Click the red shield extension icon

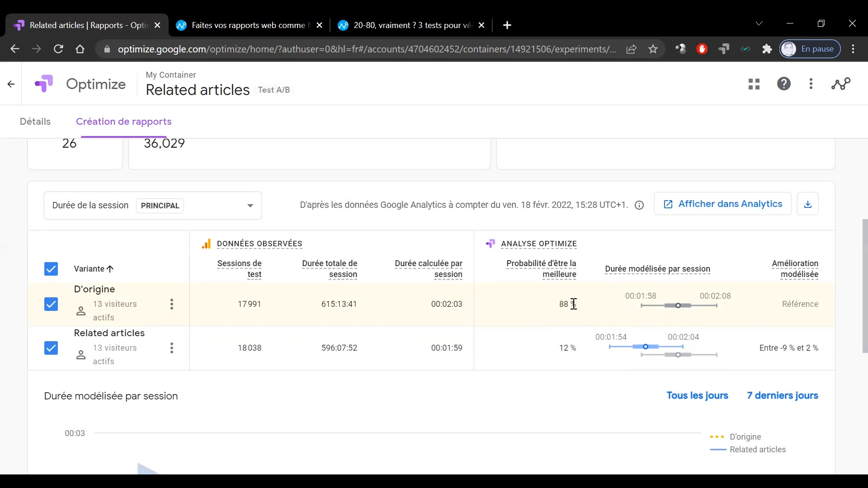point(702,49)
